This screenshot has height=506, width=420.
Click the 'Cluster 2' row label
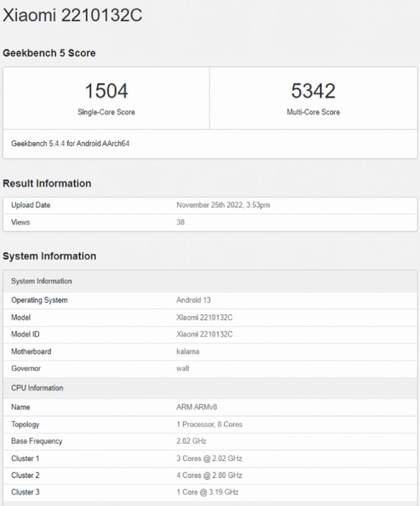(25, 476)
